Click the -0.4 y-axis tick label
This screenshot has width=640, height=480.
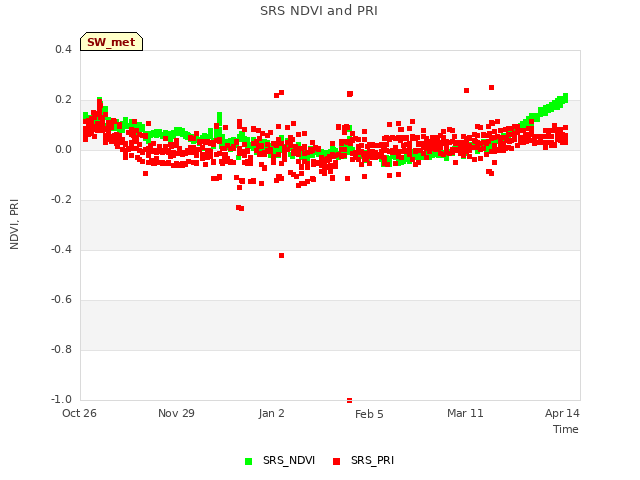(x=61, y=249)
